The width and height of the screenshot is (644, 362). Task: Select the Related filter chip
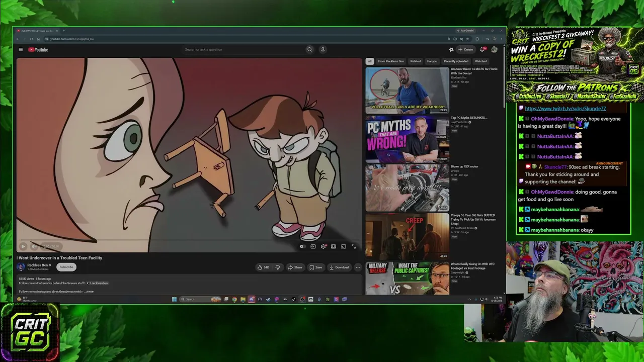(x=415, y=61)
